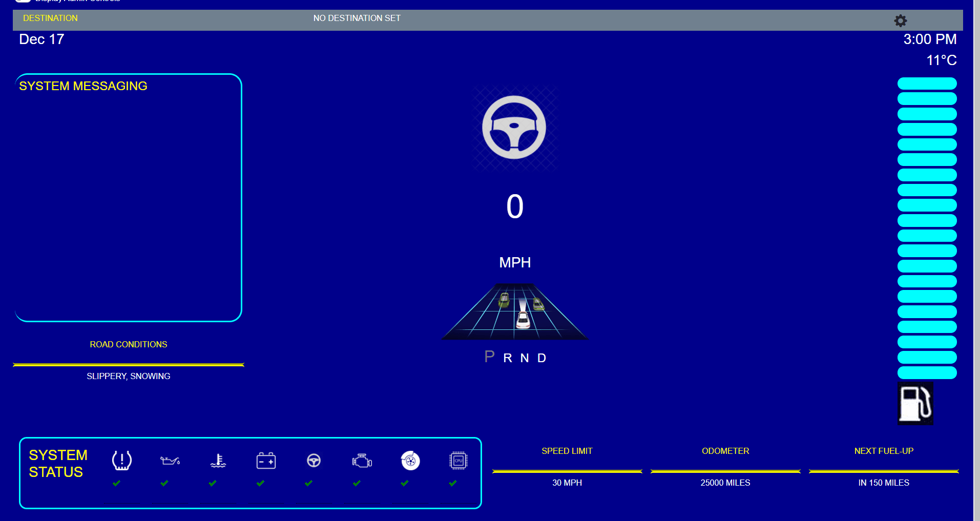This screenshot has width=980, height=521.
Task: Click SLIPPERY, SNOWING road status
Action: click(129, 376)
